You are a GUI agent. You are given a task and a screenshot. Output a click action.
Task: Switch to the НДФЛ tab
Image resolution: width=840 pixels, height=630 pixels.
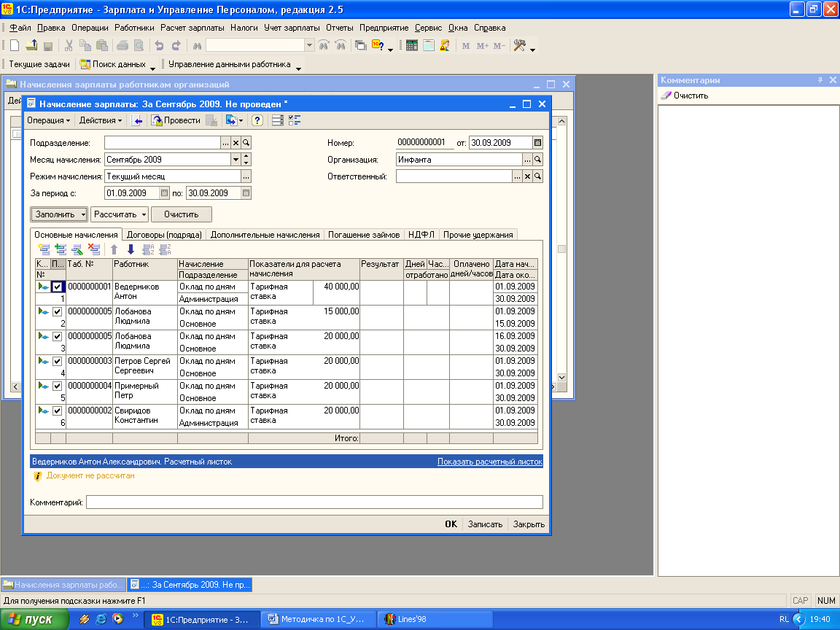tap(421, 235)
